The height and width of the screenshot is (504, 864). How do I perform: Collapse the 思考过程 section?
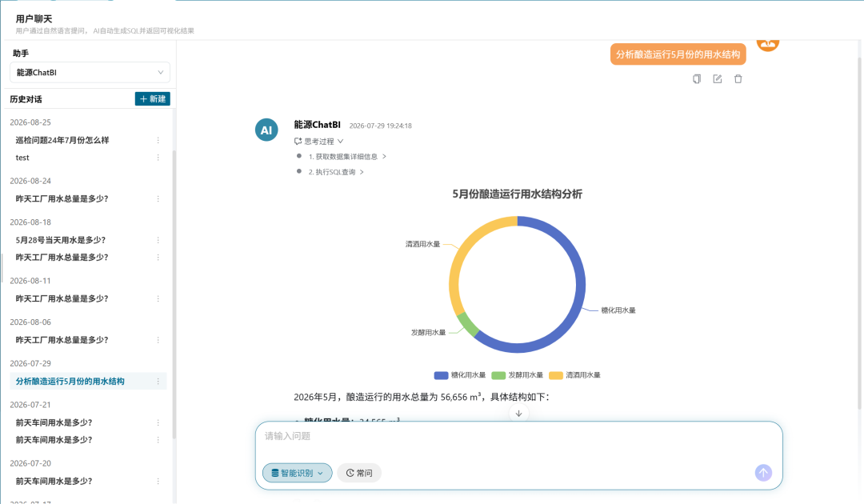(319, 141)
